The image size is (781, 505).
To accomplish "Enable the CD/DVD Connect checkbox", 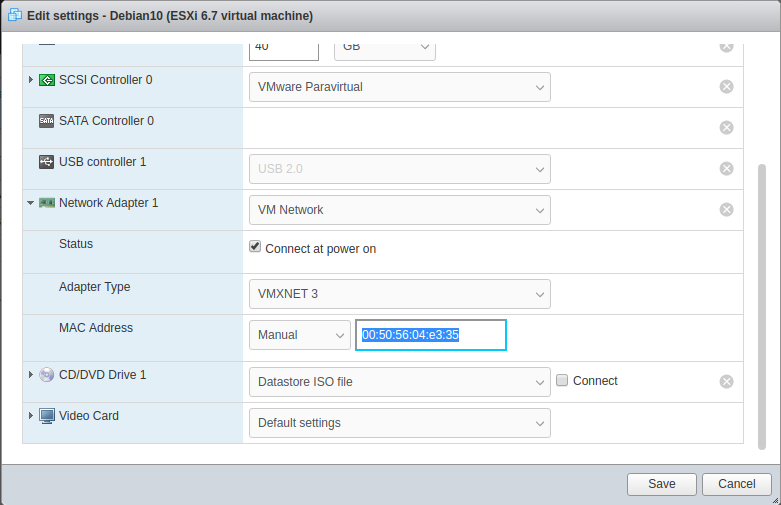I will tap(562, 380).
